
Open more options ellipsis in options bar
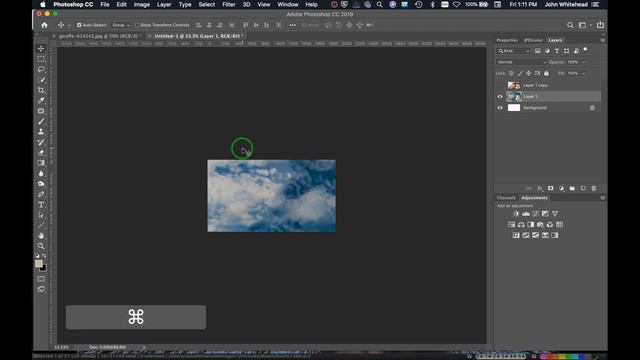coord(292,25)
